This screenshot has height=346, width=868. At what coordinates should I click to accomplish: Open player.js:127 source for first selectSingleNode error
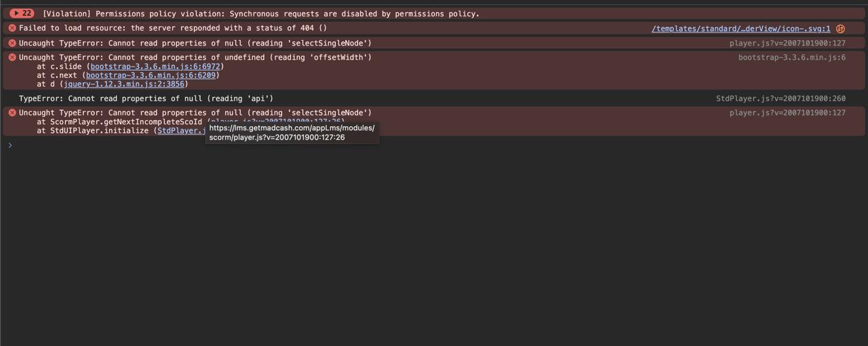coord(787,43)
